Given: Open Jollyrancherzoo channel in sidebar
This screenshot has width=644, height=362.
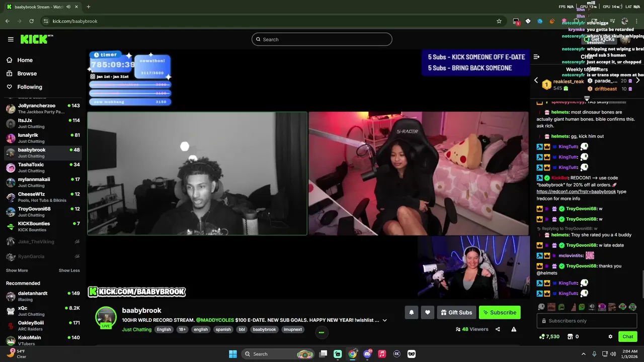Looking at the screenshot, I should pos(43,109).
